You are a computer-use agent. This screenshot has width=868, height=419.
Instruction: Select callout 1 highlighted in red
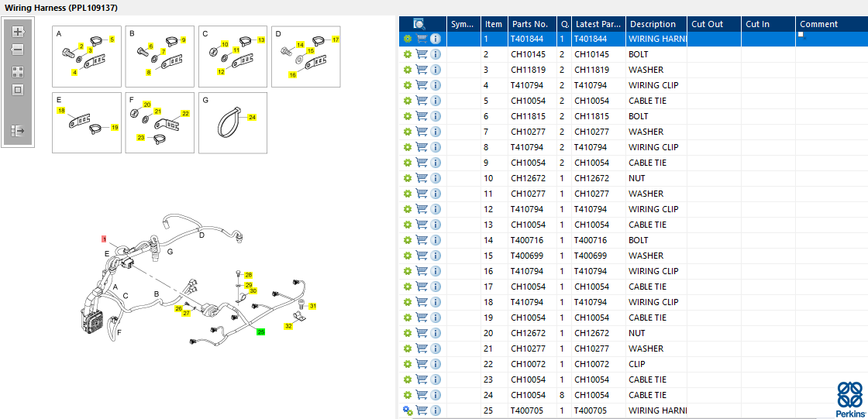coord(104,239)
